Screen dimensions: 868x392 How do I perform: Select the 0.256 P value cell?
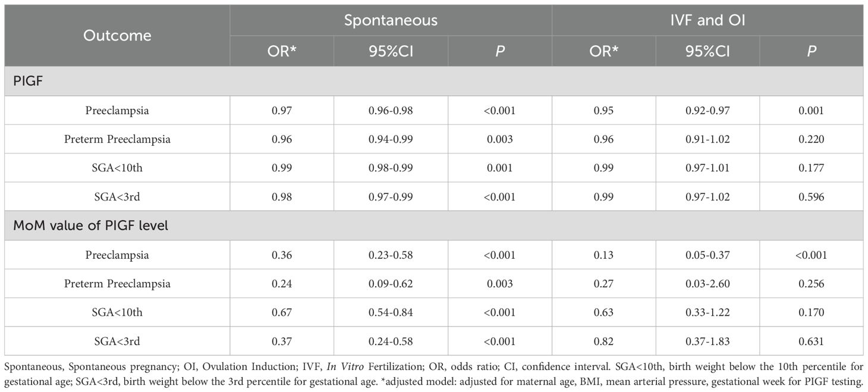point(812,284)
